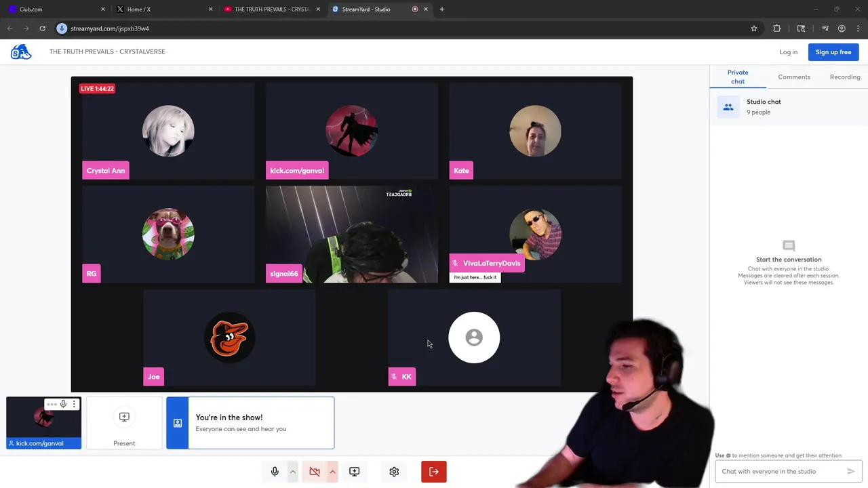Click signal66 name label

284,274
